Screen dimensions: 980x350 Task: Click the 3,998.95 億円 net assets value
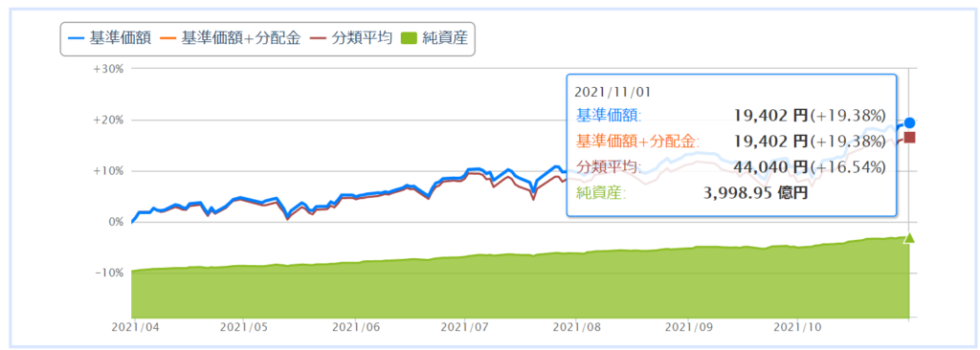tap(756, 193)
